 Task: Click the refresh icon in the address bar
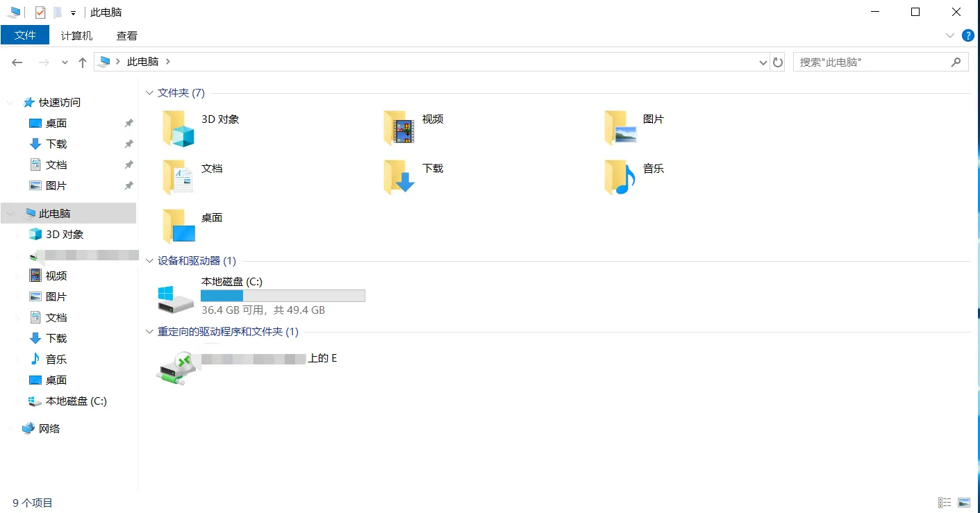click(777, 62)
